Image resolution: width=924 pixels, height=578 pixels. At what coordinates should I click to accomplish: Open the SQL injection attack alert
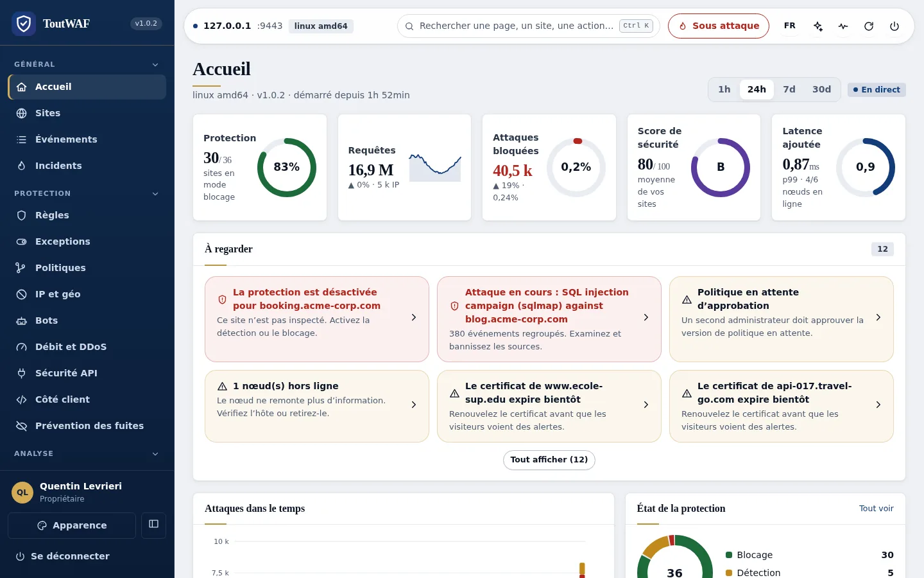549,319
